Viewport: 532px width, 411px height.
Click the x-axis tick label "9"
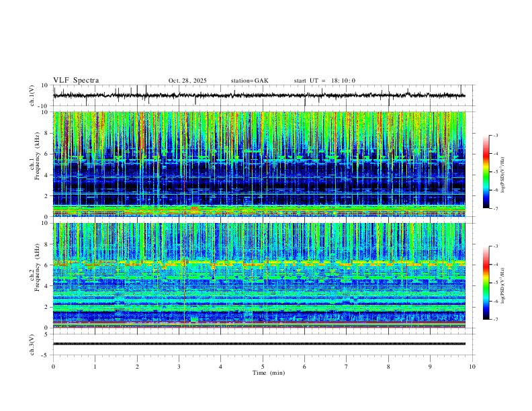tap(430, 367)
